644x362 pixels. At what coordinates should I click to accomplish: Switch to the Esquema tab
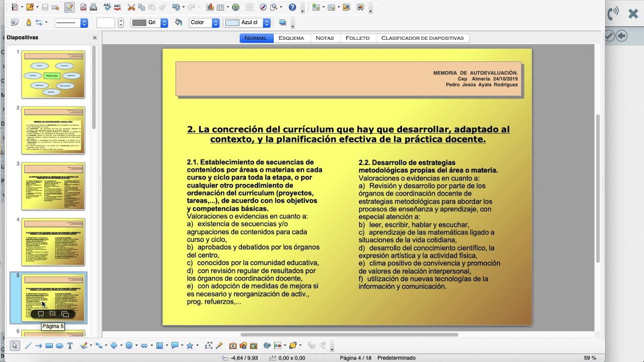(x=291, y=38)
